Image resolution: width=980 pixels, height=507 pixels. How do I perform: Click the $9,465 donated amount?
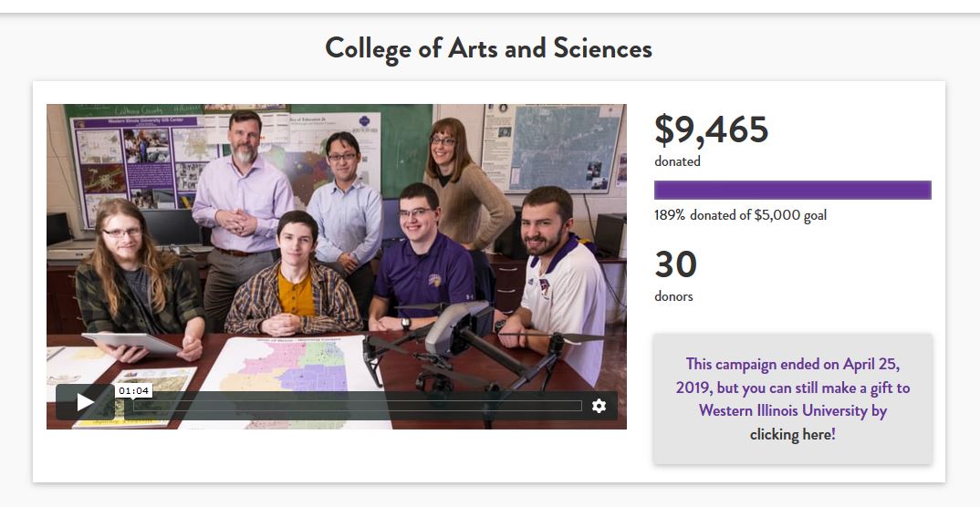pyautogui.click(x=712, y=130)
